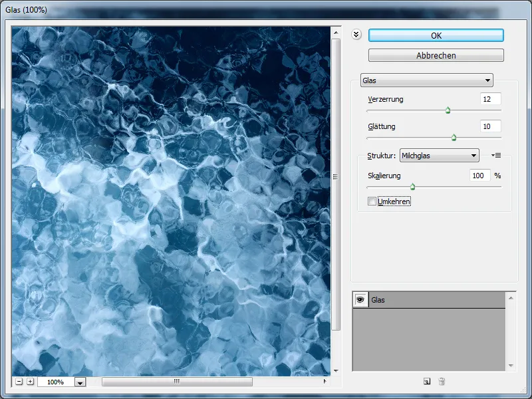Click the glass filter preview image
The width and height of the screenshot is (532, 399).
171,201
